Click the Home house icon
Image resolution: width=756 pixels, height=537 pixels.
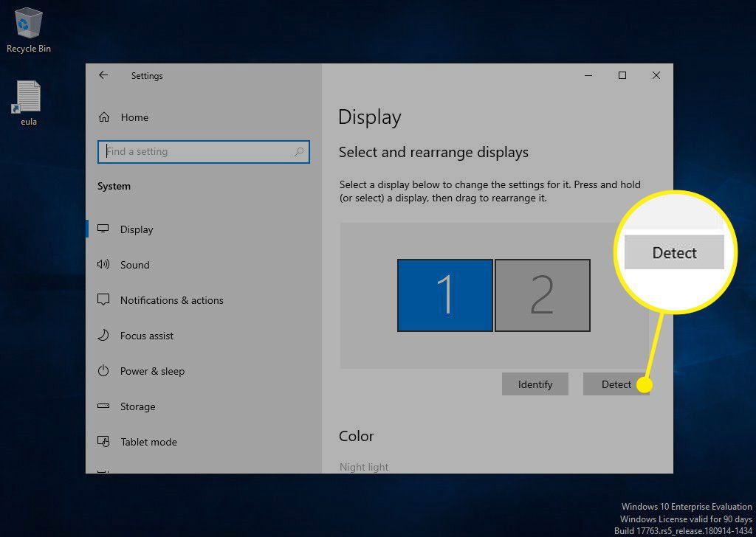pyautogui.click(x=103, y=117)
